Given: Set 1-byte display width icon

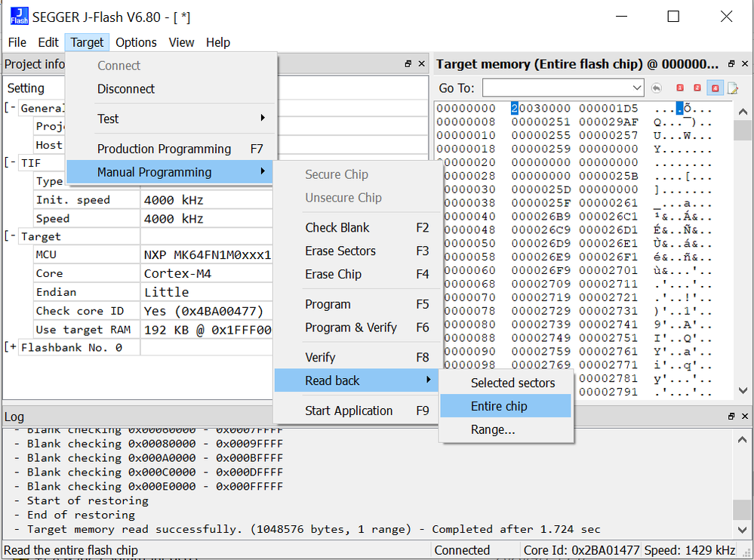Looking at the screenshot, I should 680,88.
